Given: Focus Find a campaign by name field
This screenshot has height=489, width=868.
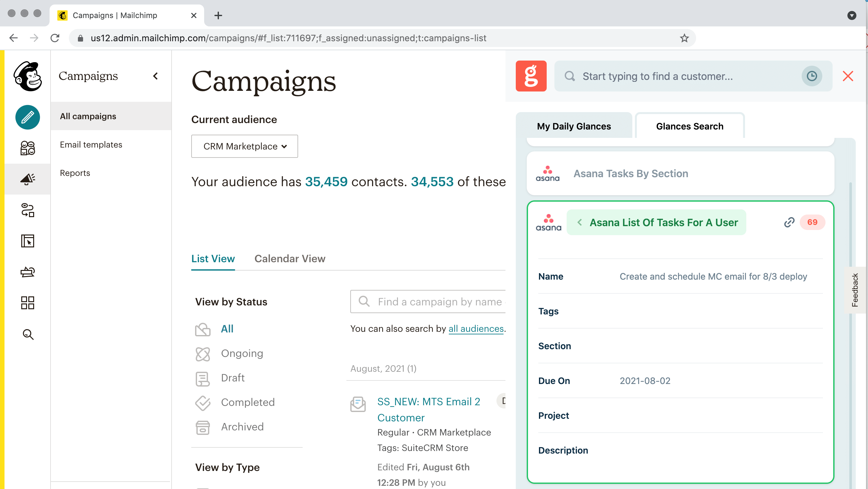Looking at the screenshot, I should (x=428, y=301).
